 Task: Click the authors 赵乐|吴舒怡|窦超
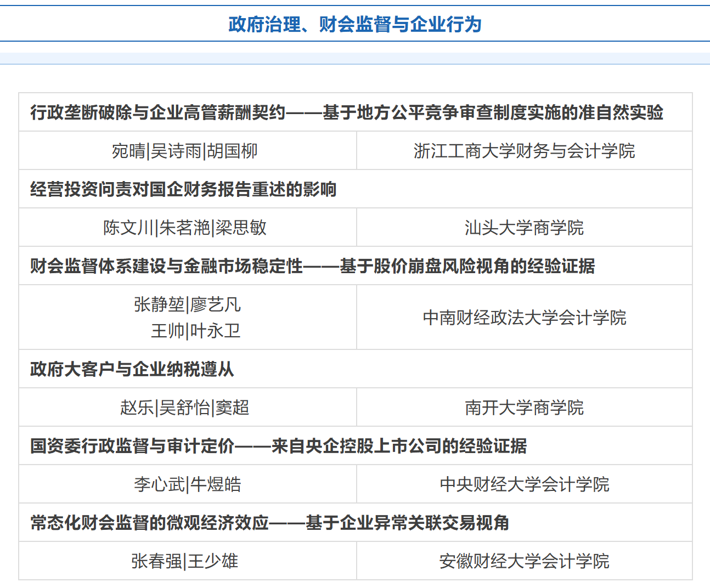184,408
